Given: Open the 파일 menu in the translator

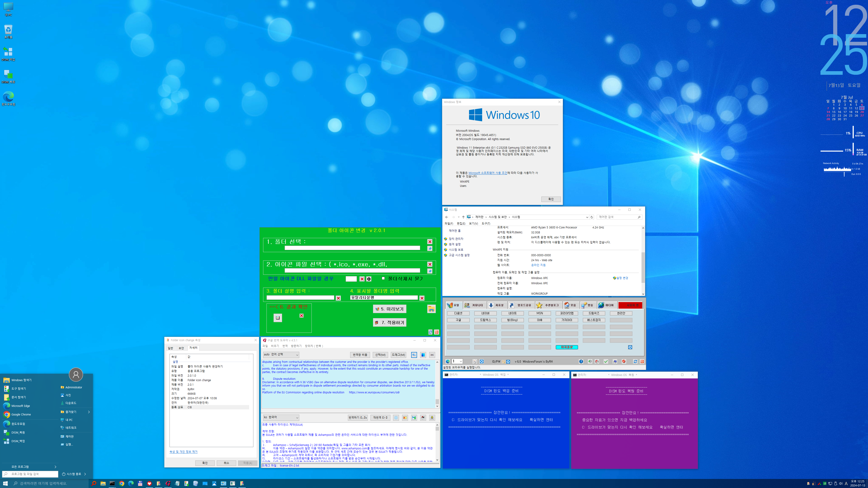Looking at the screenshot, I should click(x=265, y=346).
